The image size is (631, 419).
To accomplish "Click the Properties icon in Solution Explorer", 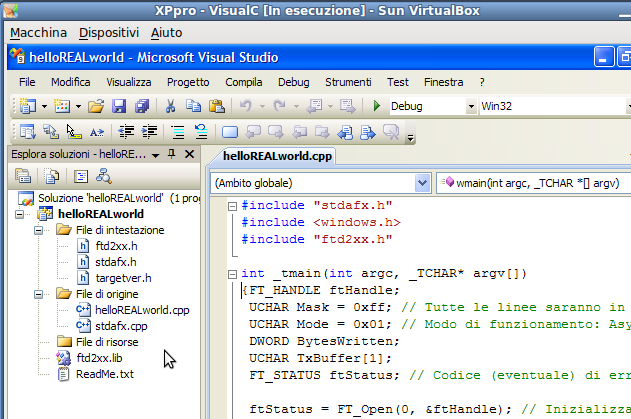I will (x=23, y=176).
